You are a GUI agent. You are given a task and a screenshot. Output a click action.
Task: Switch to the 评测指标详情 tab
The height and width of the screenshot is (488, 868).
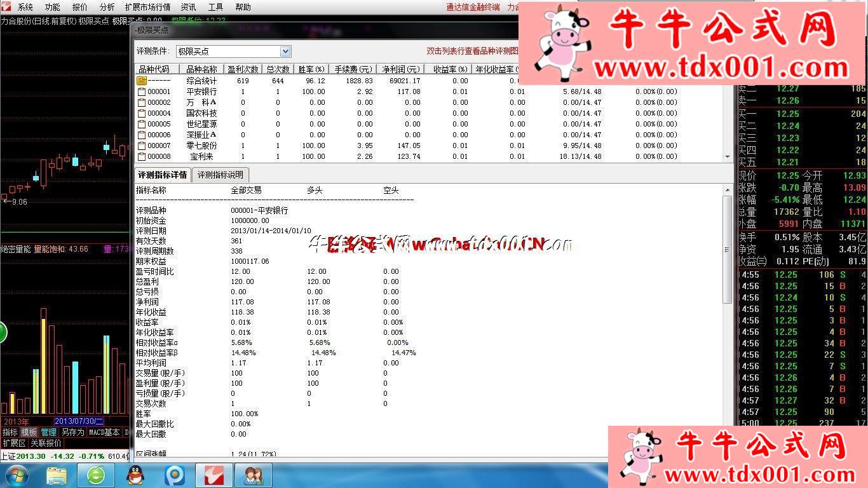coord(163,175)
